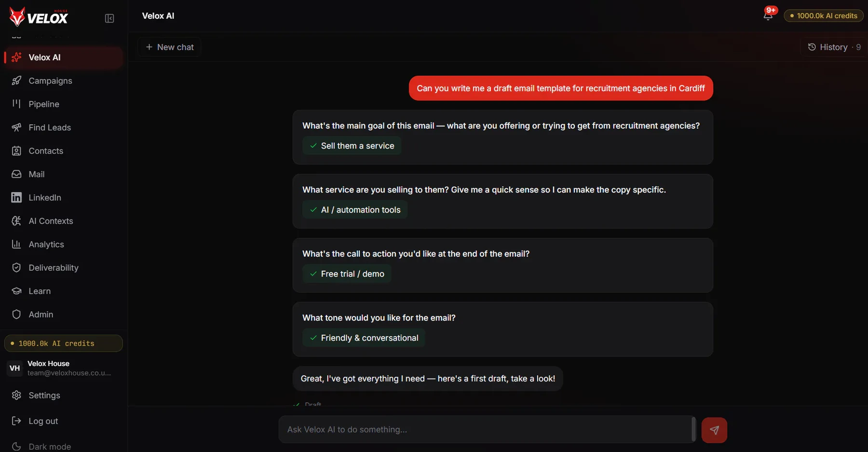Open Deliverability shield icon

(16, 268)
